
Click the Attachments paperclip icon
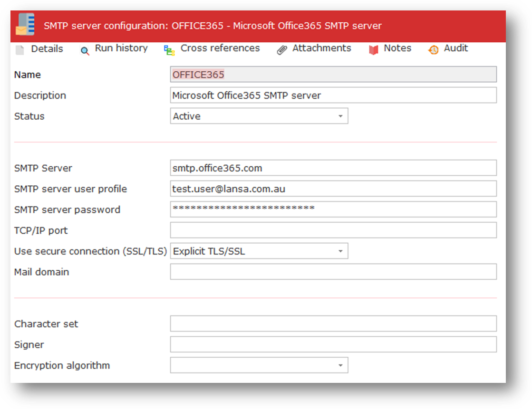pyautogui.click(x=282, y=50)
